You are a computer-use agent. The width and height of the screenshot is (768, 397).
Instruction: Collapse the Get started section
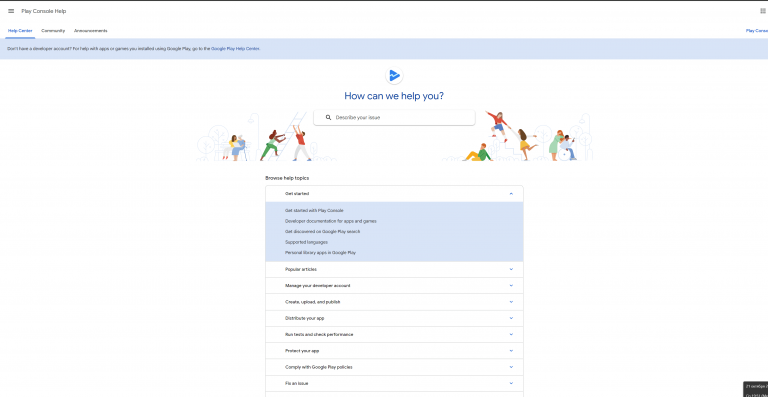point(394,194)
